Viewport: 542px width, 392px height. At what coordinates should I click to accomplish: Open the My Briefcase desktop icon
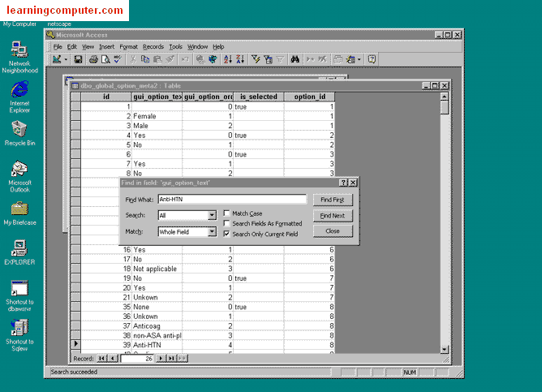tap(19, 213)
